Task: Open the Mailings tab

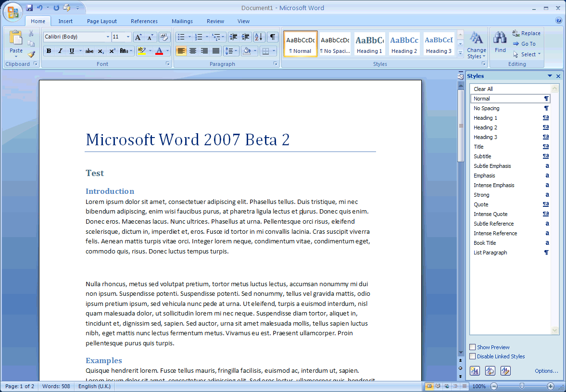Action: [182, 21]
